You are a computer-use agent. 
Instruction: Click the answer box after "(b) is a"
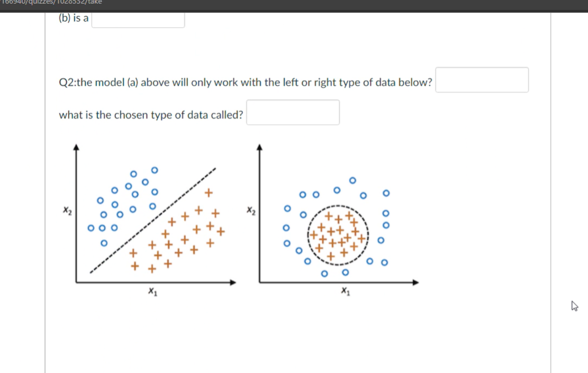click(138, 20)
